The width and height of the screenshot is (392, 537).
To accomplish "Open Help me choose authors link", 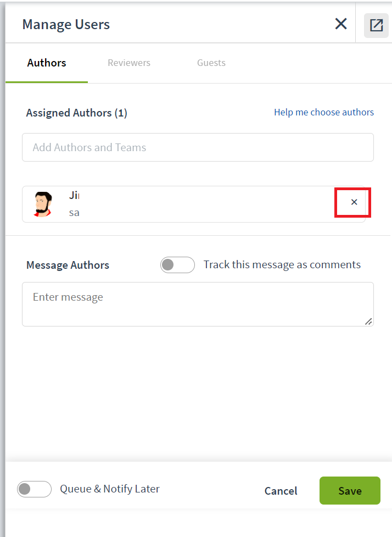I will [323, 112].
